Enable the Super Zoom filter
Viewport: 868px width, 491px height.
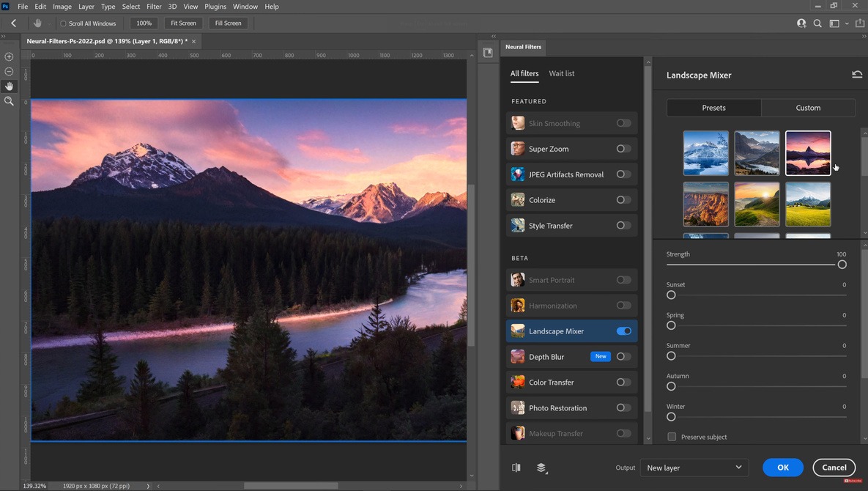click(x=623, y=149)
